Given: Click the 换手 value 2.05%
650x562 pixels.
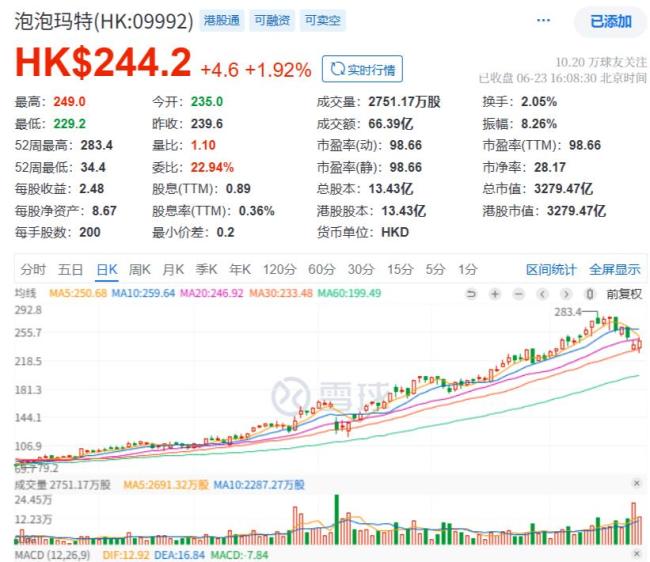Looking at the screenshot, I should point(539,102).
